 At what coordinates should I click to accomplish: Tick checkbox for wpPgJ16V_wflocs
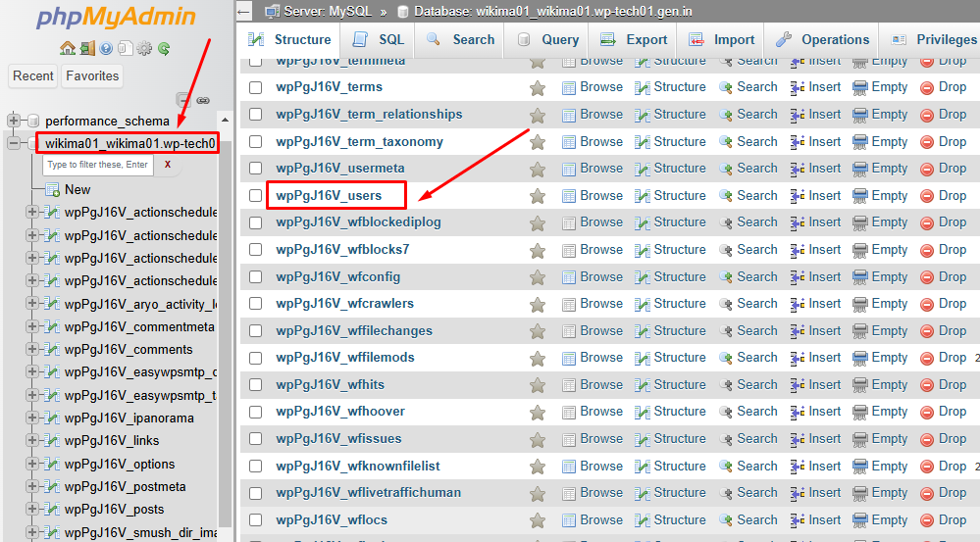click(x=256, y=520)
